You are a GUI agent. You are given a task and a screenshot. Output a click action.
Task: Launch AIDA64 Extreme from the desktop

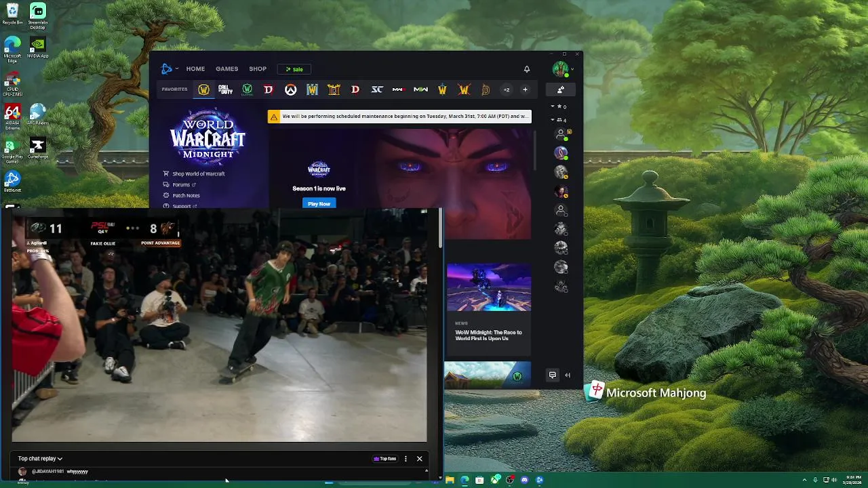[12, 117]
